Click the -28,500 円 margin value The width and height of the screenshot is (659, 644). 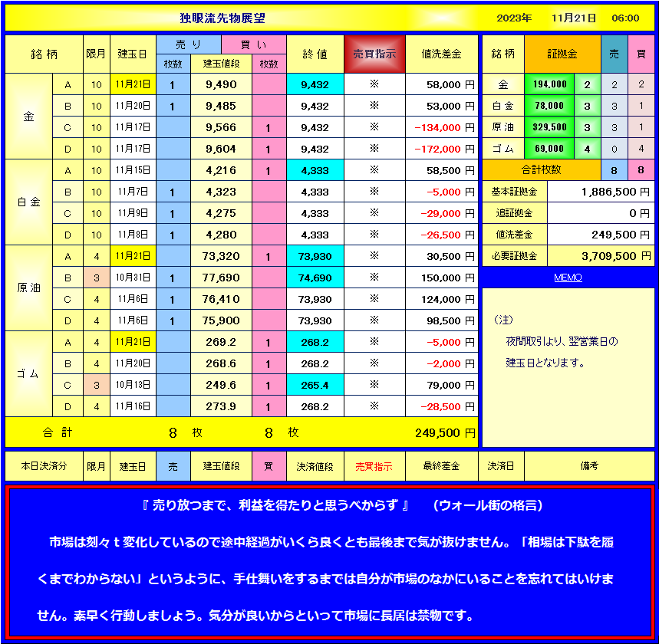[442, 406]
